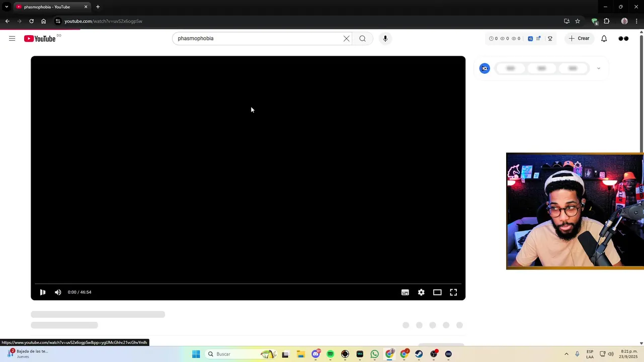The height and width of the screenshot is (362, 644).
Task: Open green shield extension icon
Action: pyautogui.click(x=595, y=21)
